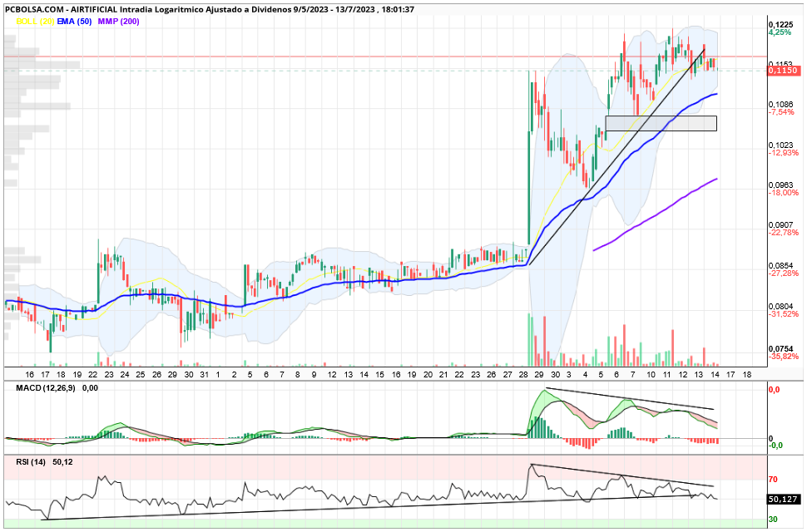Click the -22,78% percentage label
This screenshot has width=807, height=532.
click(x=784, y=233)
